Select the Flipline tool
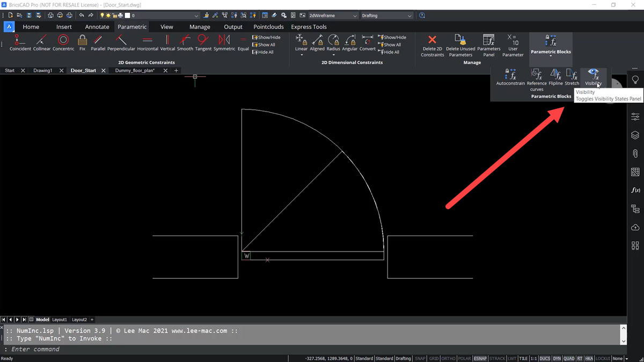 tap(555, 76)
